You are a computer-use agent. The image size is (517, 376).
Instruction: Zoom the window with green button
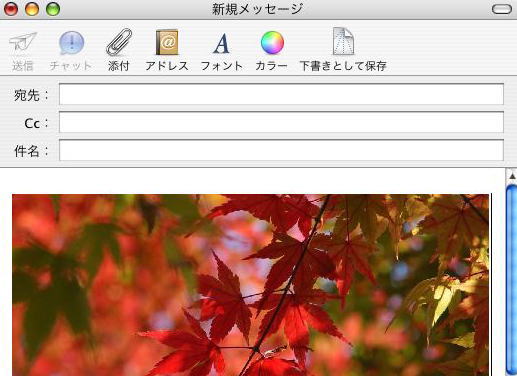[53, 9]
